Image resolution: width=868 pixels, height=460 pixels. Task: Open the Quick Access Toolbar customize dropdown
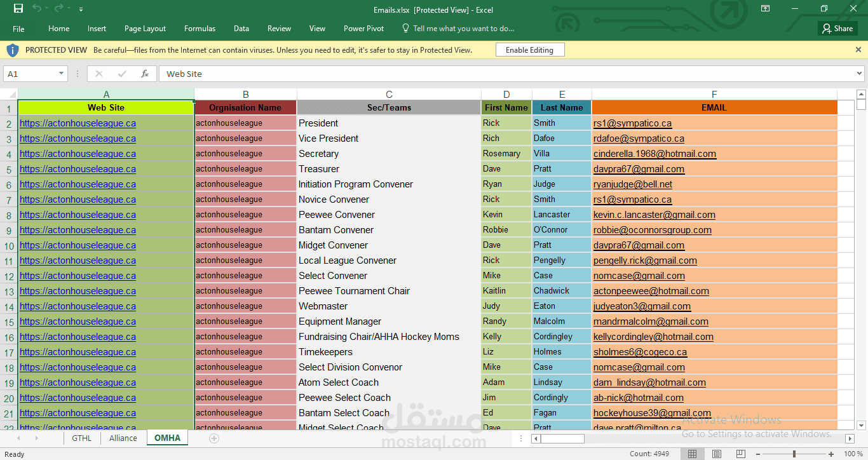point(81,10)
